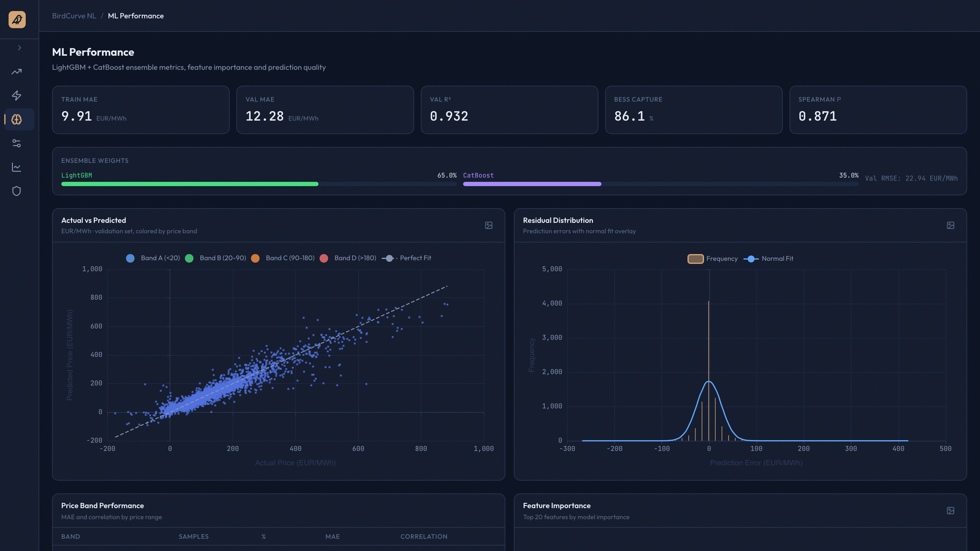Click the LightGBM model label

tap(77, 175)
